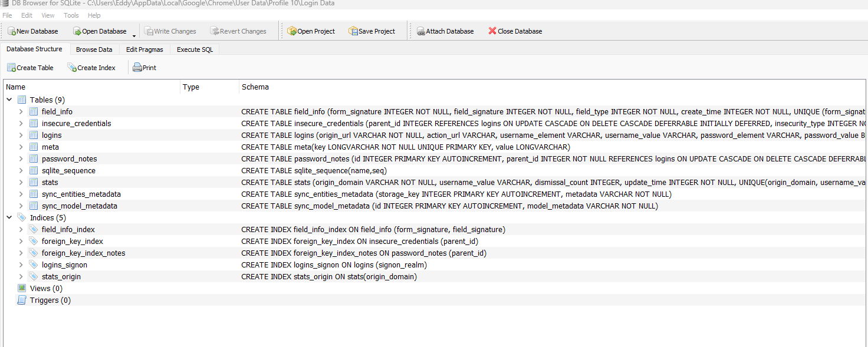Click the table icon next to meta

click(x=34, y=147)
